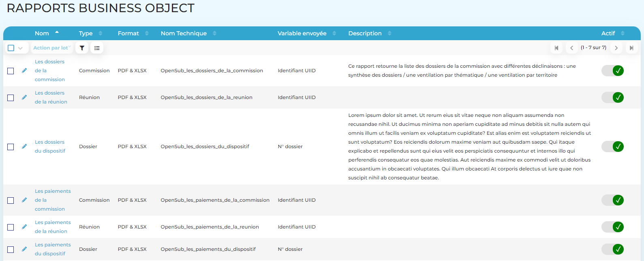The image size is (644, 261).
Task: Click pencil icon for 'Les dossiers du dispositif'
Action: 24,147
